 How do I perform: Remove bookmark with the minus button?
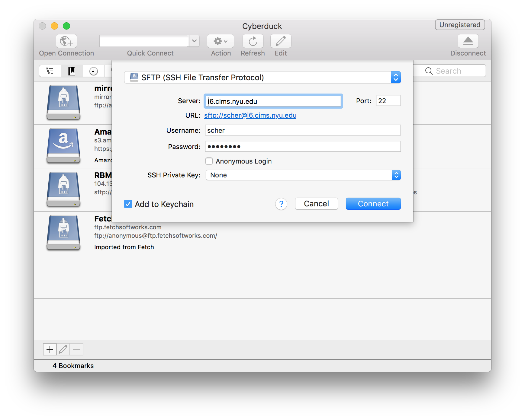tap(76, 349)
